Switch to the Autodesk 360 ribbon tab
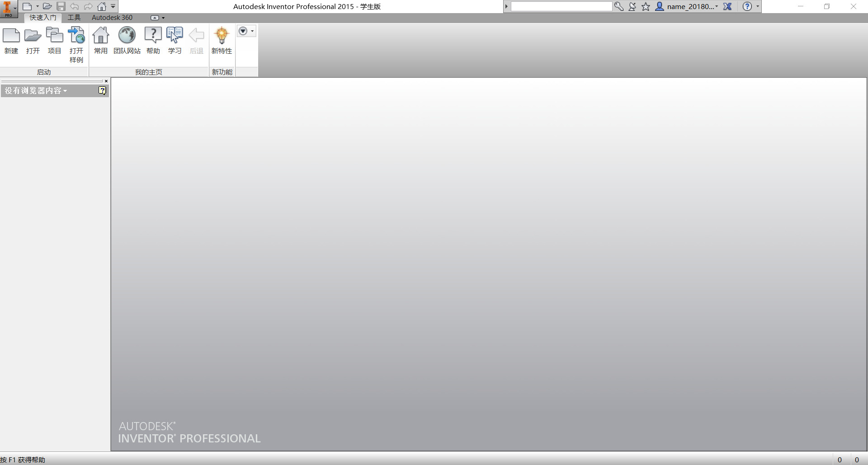 pos(112,18)
